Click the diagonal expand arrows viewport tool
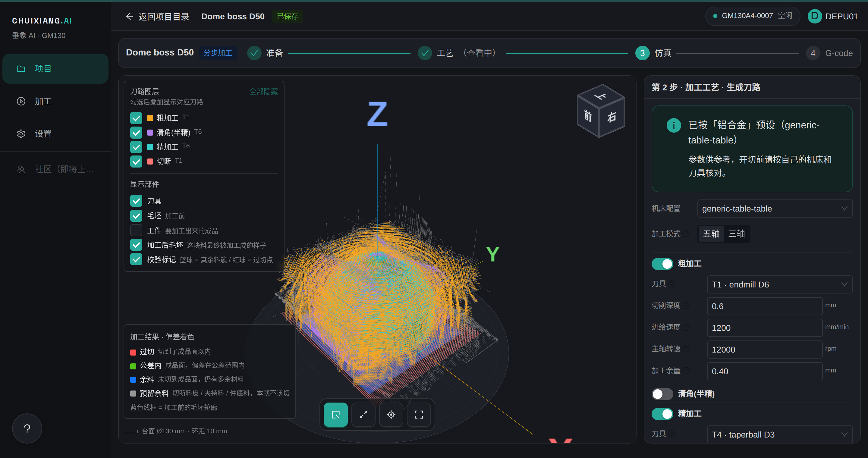This screenshot has height=458, width=868. tap(363, 415)
